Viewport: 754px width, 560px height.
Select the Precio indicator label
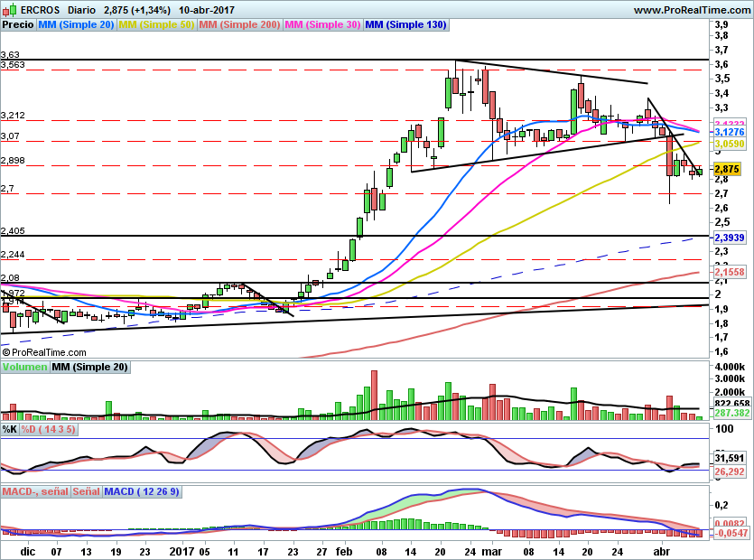(x=18, y=25)
